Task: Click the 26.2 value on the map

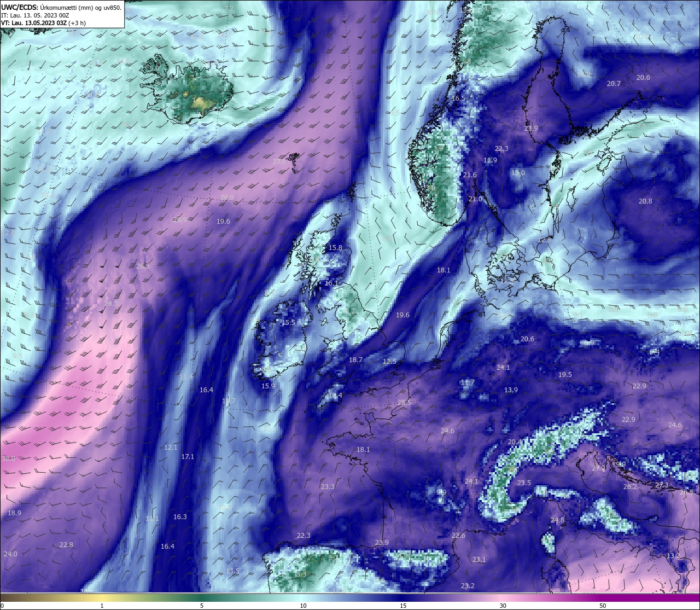Action: click(630, 486)
